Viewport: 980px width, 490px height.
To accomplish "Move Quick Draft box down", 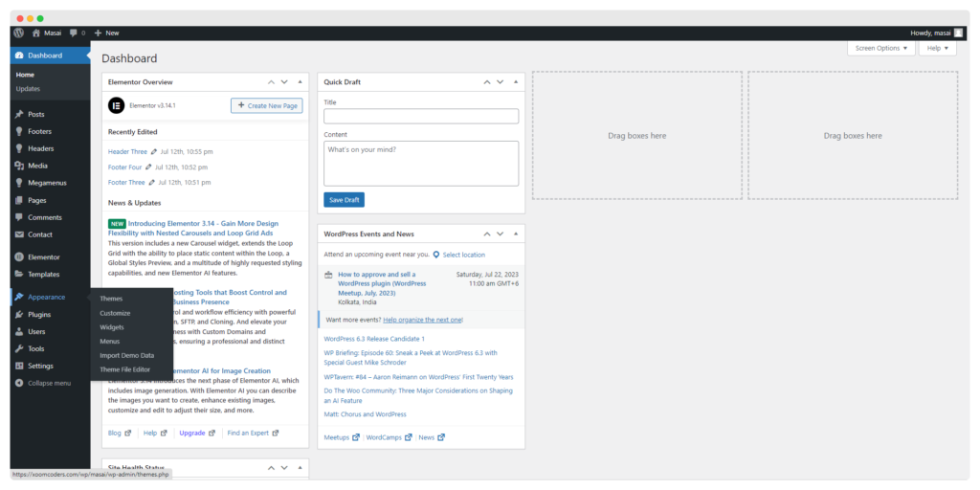I will pyautogui.click(x=500, y=82).
